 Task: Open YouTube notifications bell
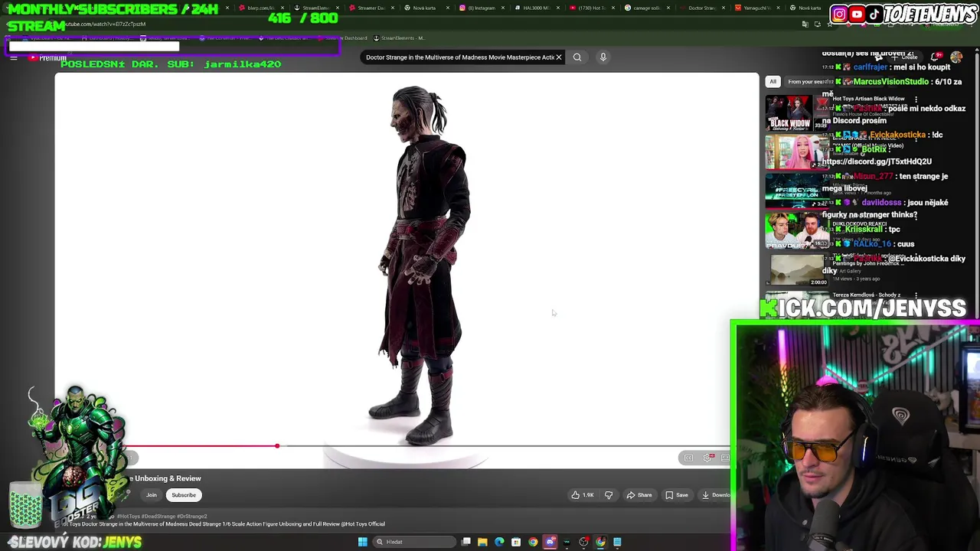935,57
